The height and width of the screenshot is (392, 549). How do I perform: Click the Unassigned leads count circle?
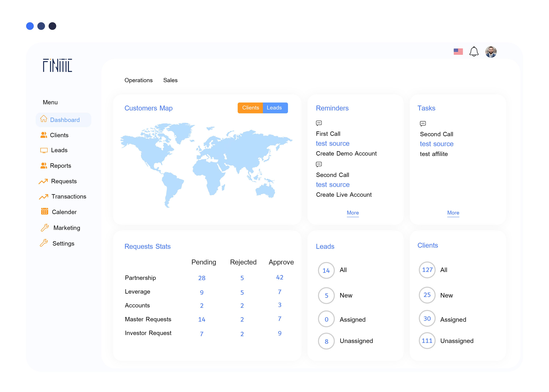tap(326, 341)
